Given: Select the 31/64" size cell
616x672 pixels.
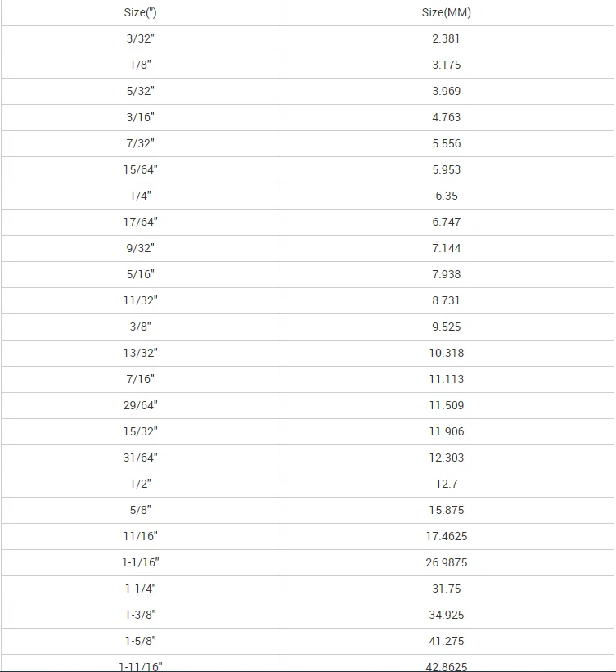Looking at the screenshot, I should point(140,458).
